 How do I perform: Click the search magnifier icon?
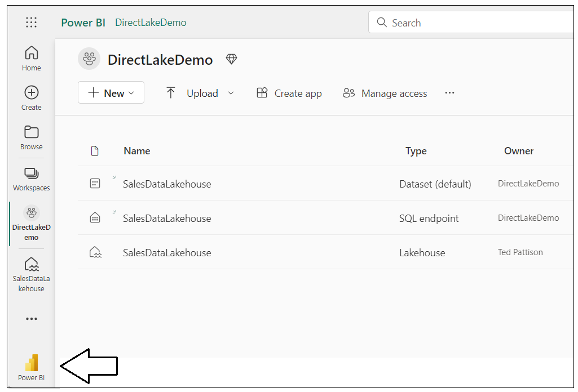click(382, 23)
